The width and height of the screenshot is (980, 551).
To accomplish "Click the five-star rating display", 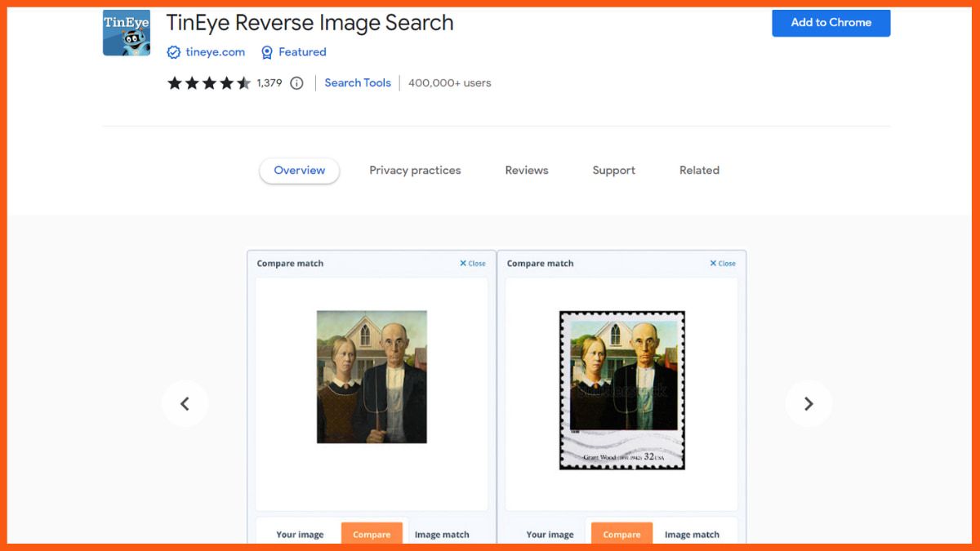I will coord(209,83).
